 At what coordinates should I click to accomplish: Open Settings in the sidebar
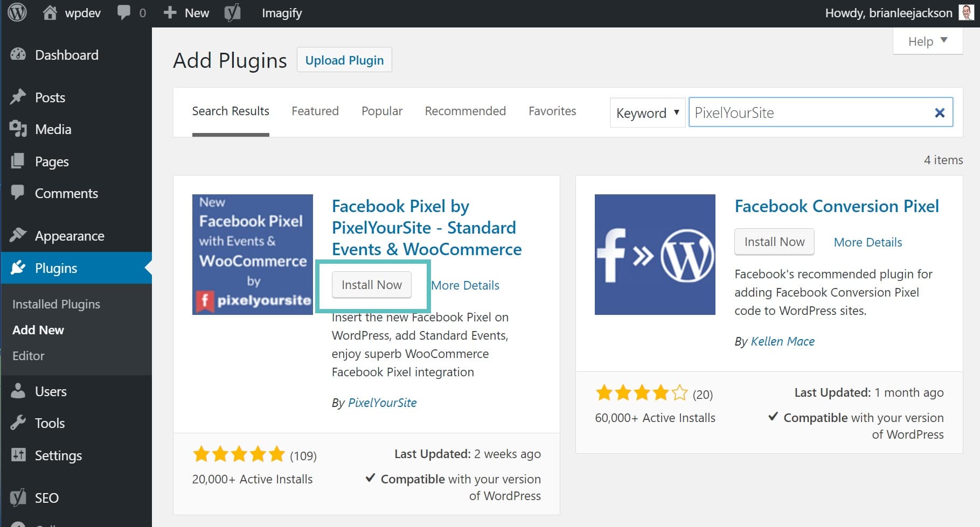coord(58,455)
